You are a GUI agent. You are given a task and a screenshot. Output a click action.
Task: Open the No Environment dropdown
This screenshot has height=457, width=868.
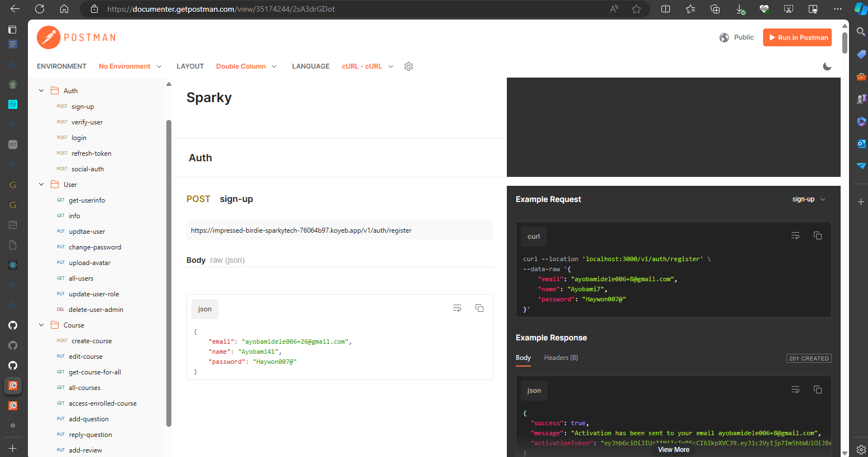(130, 66)
